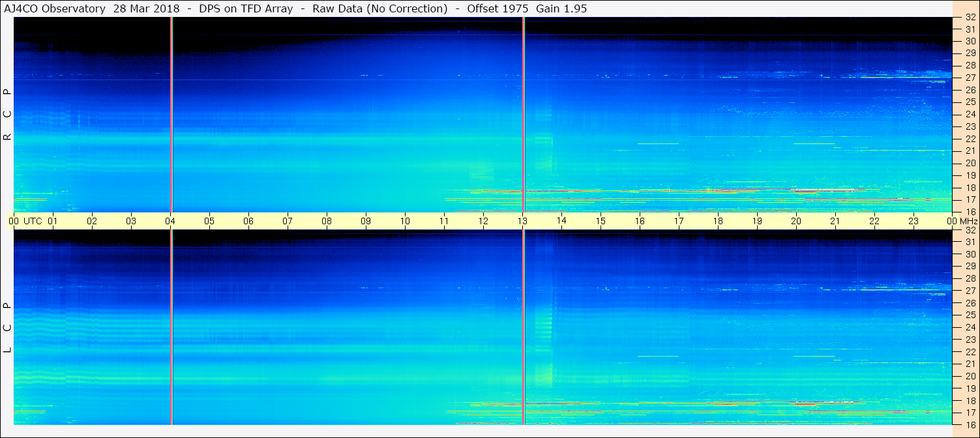Click hour label "09" on time axis

tap(366, 221)
